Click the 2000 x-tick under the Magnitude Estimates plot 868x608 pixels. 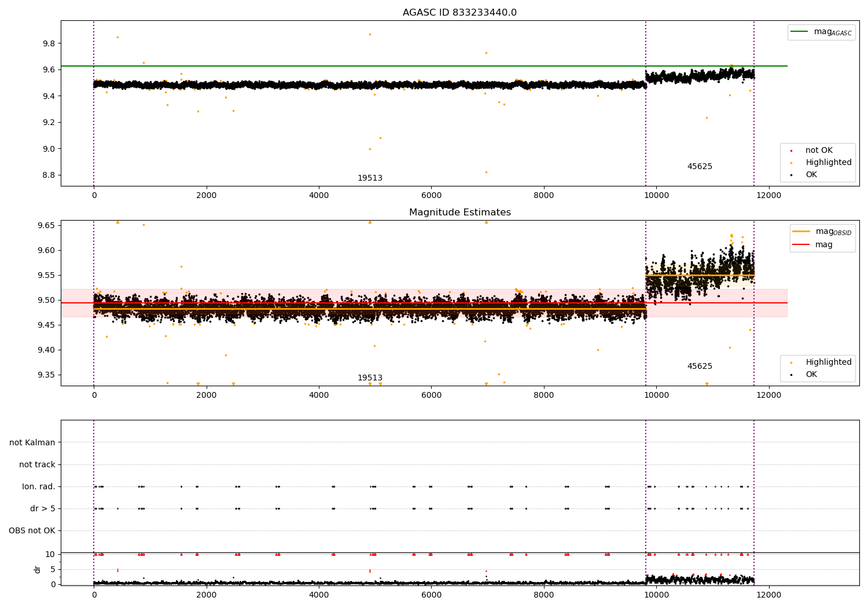pos(207,395)
